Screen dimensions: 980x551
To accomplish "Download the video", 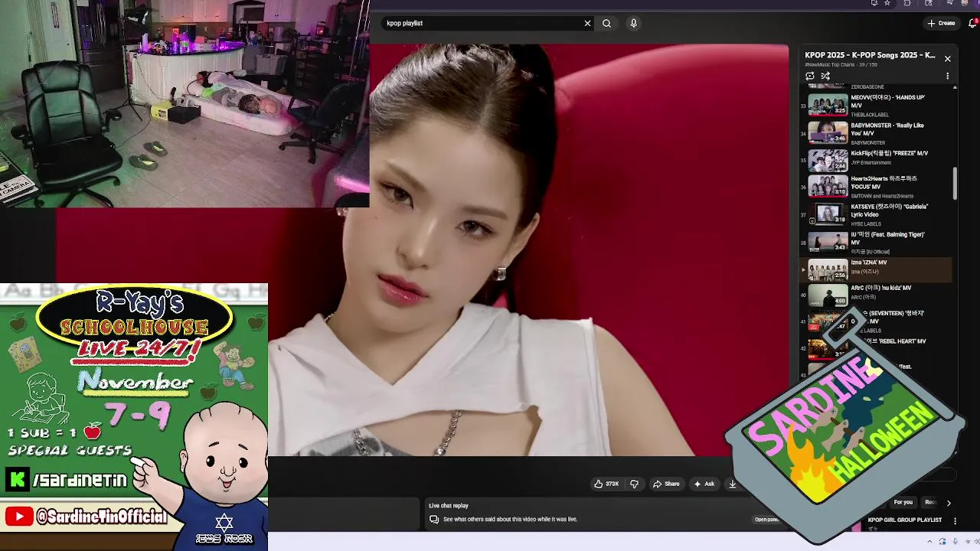I will click(732, 484).
